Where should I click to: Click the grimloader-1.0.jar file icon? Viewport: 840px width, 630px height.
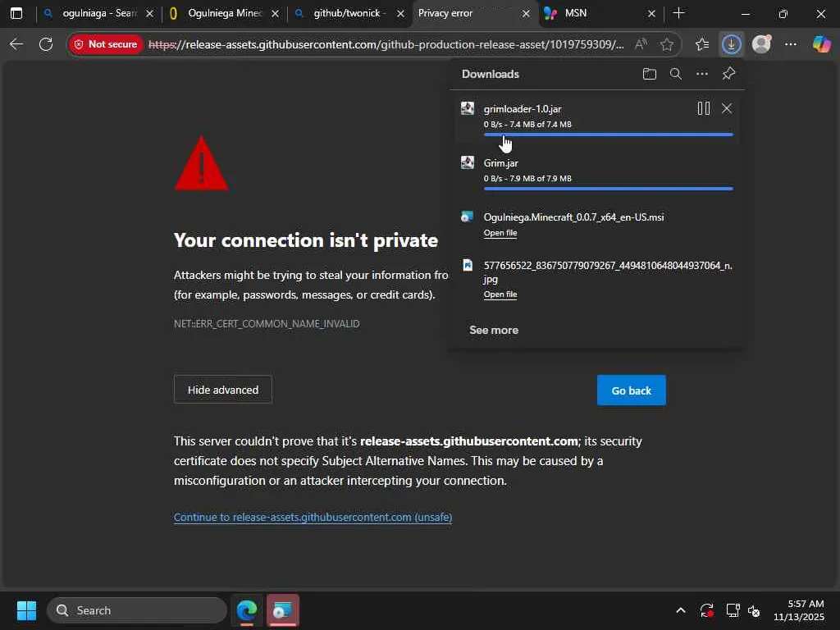click(468, 108)
